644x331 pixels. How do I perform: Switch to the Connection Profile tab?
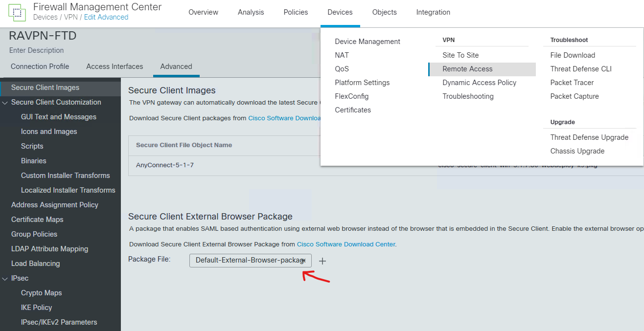40,66
